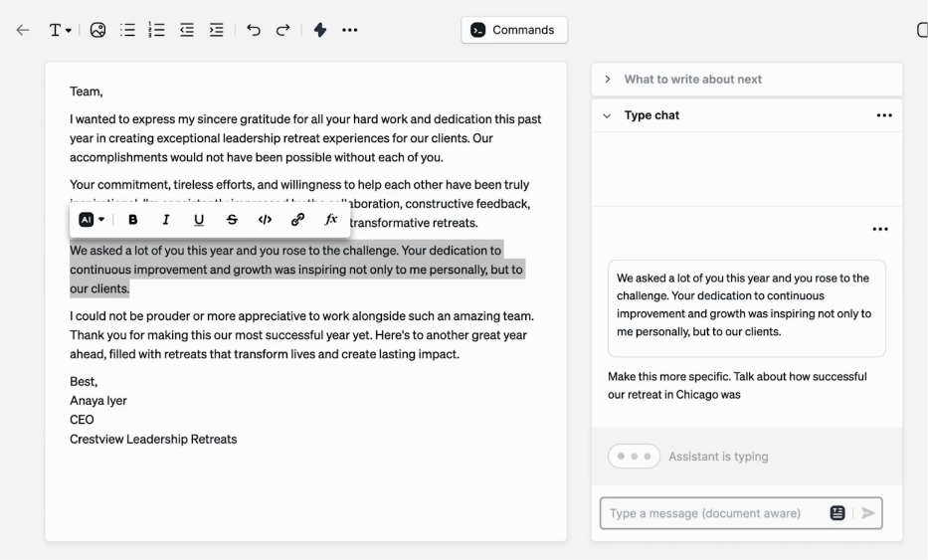The image size is (928, 560).
Task: Click the quoted text card in chat
Action: pos(747,308)
